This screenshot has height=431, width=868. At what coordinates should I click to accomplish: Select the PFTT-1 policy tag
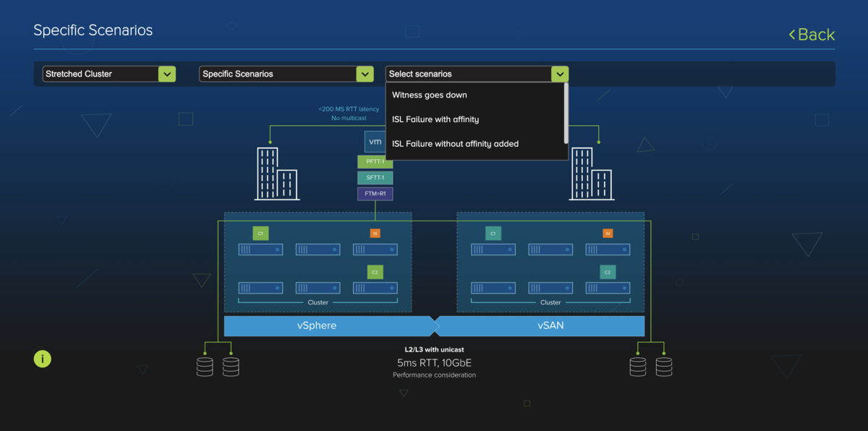click(x=375, y=162)
